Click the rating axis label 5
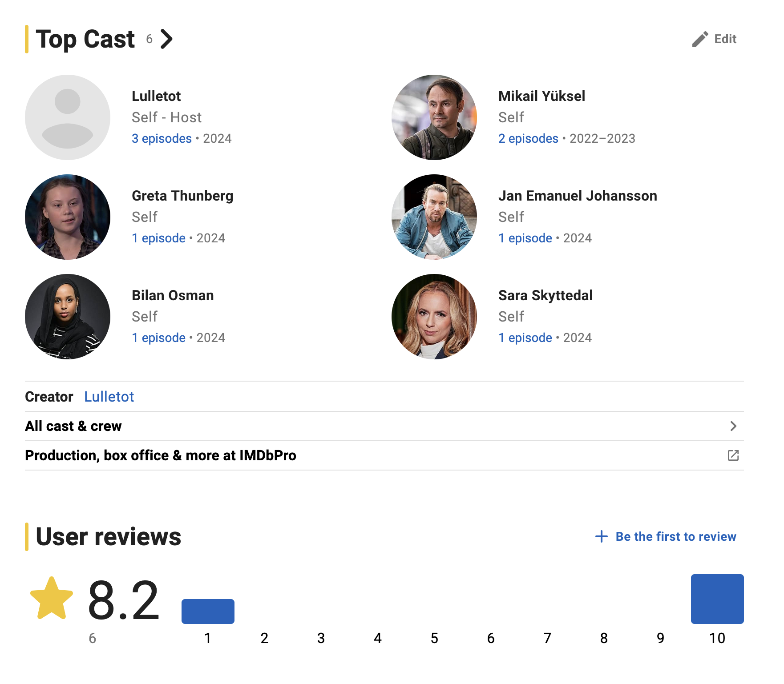Viewport: 784px width, 684px height. 434,638
